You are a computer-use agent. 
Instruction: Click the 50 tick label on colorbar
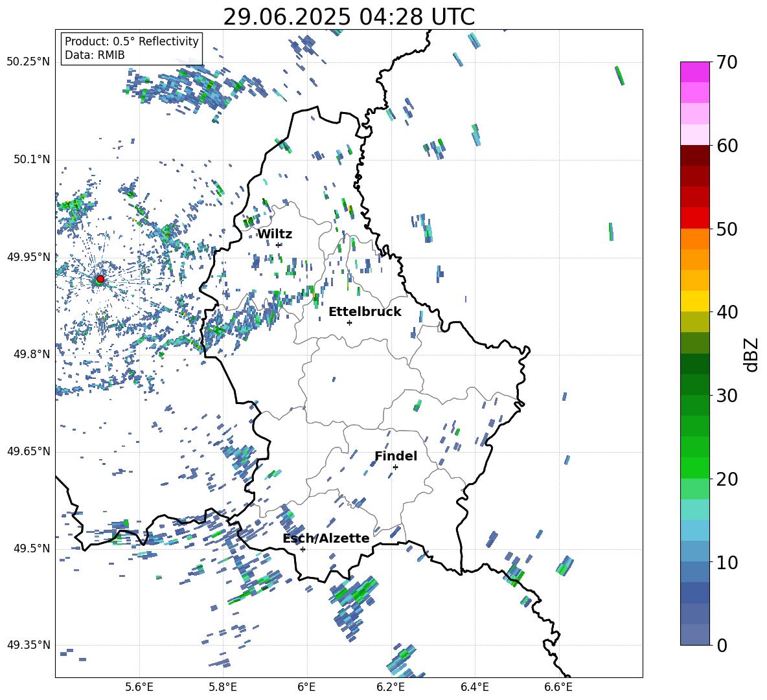point(727,229)
